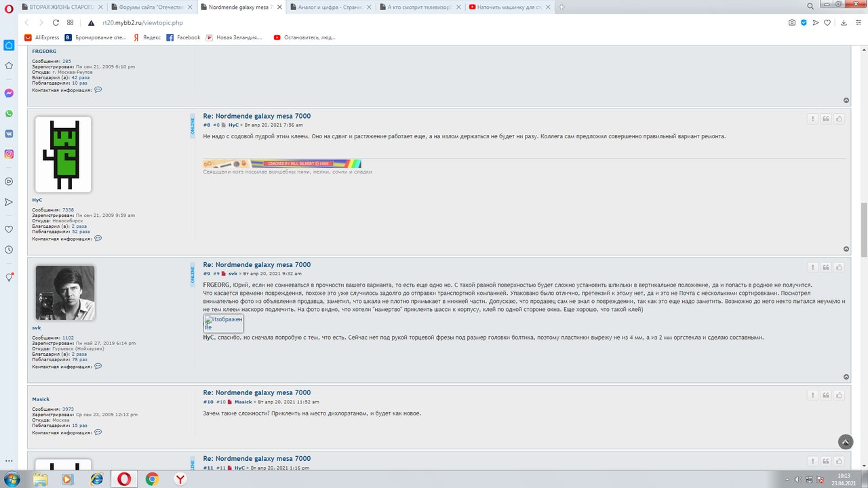This screenshot has width=868, height=488.
Task: Open username link FRGEORG in profile panel
Action: click(44, 52)
